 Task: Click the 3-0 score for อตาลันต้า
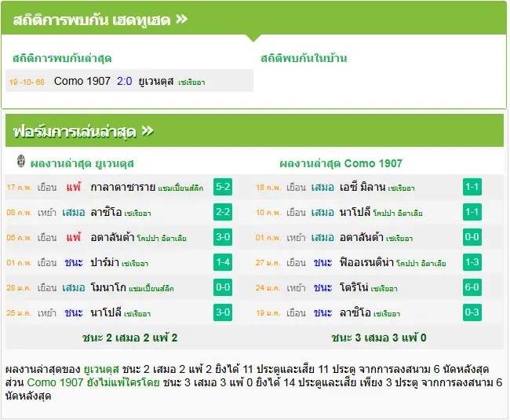pyautogui.click(x=223, y=237)
